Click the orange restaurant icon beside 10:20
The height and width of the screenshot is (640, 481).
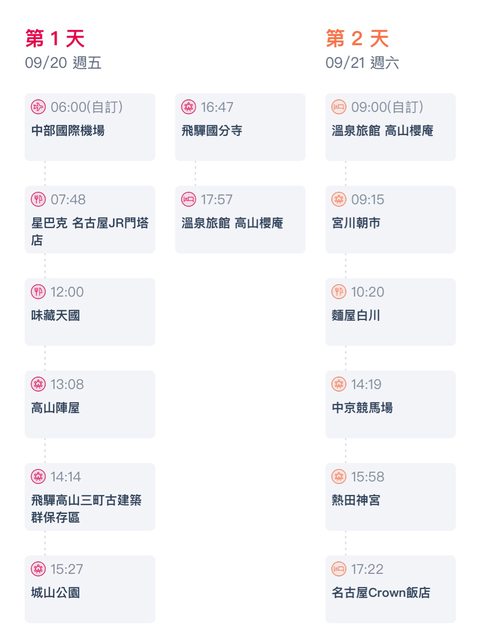[x=338, y=292]
